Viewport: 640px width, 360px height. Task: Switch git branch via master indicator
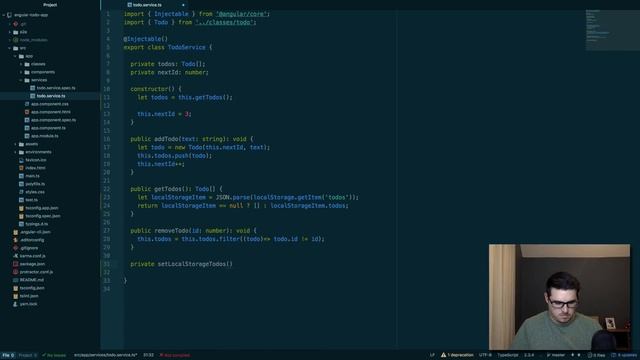tap(556, 355)
